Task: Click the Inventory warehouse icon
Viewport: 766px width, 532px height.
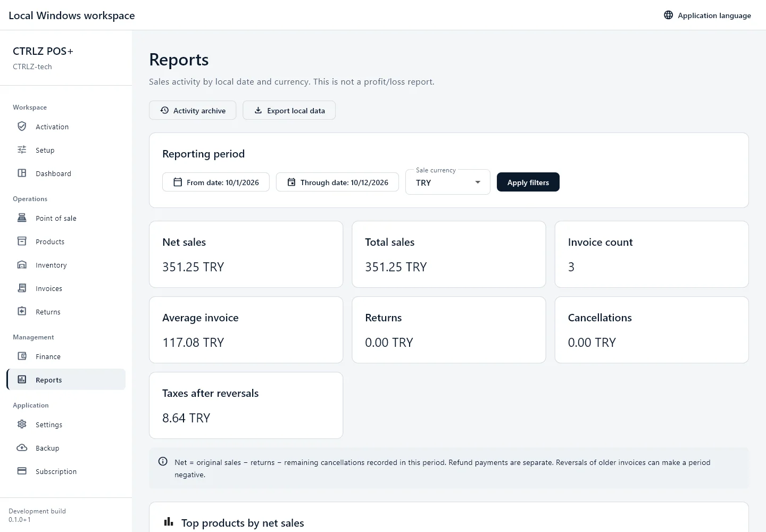Action: point(22,265)
